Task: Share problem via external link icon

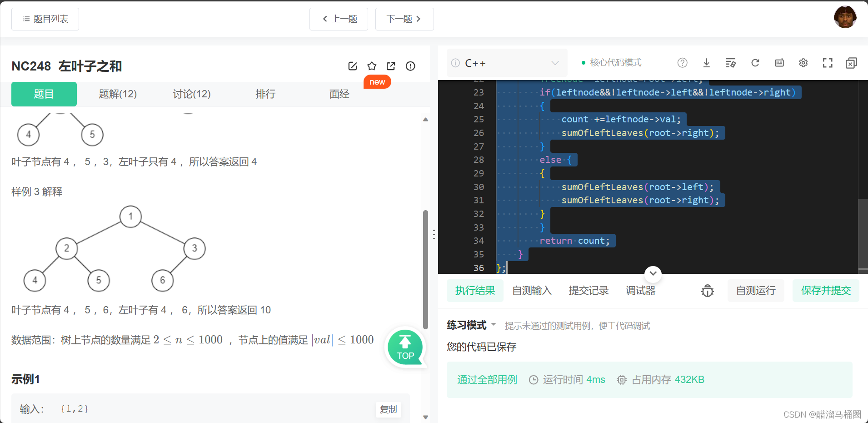Action: click(391, 66)
